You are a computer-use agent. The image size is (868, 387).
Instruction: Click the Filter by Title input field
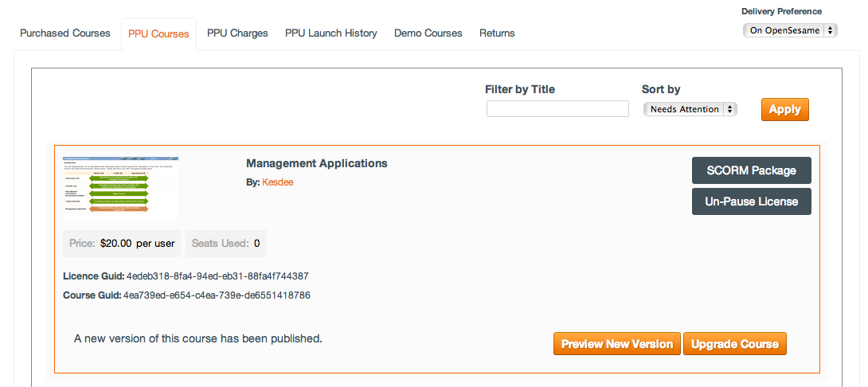coord(557,109)
